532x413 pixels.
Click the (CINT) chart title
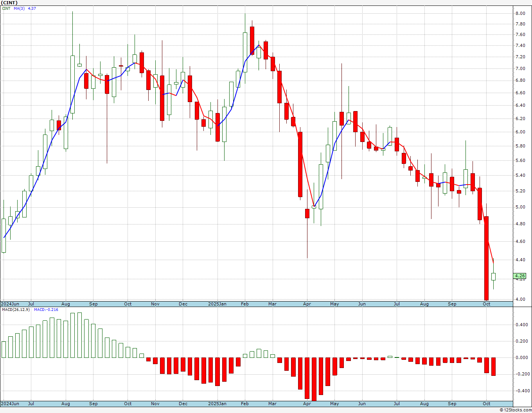tap(10, 3)
